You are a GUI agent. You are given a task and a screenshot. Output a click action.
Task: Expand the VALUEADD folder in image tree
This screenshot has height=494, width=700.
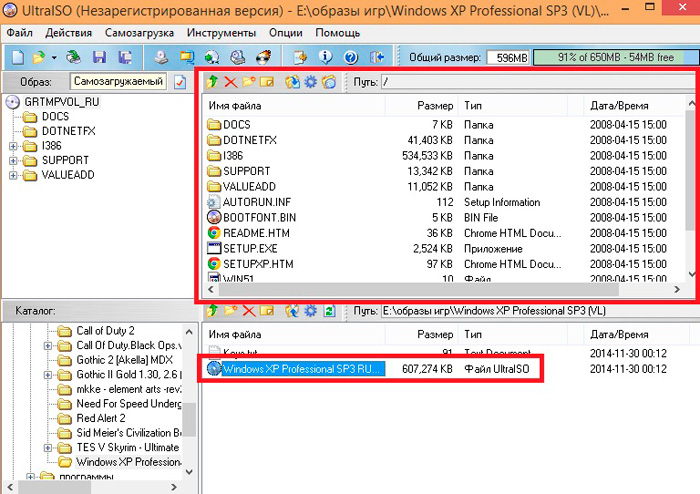click(x=13, y=175)
